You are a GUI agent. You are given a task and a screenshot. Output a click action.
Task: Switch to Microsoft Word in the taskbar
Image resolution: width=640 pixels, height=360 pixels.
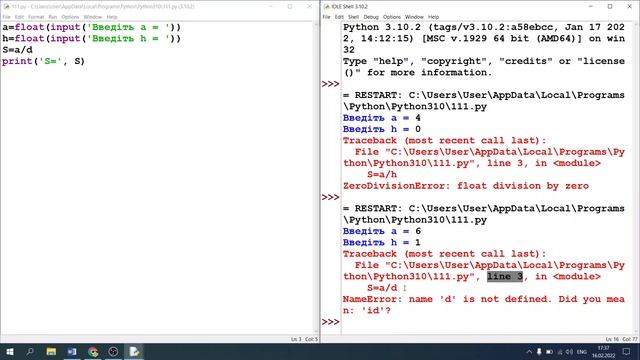(x=72, y=351)
